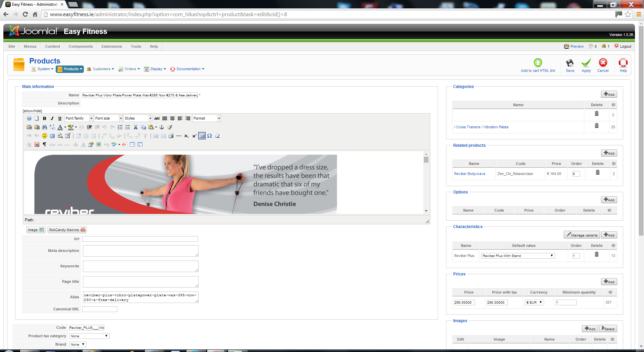Open the EUR currency dropdown

tap(534, 302)
